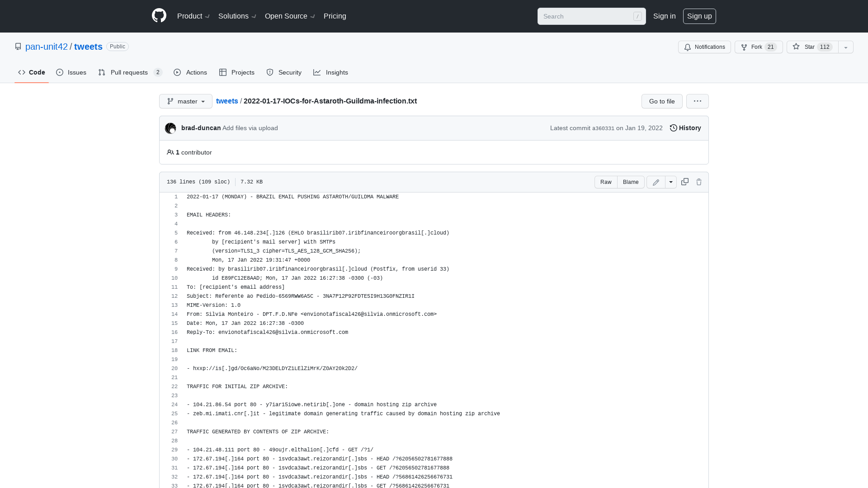Image resolution: width=868 pixels, height=488 pixels.
Task: Click the Go to file button
Action: (662, 101)
